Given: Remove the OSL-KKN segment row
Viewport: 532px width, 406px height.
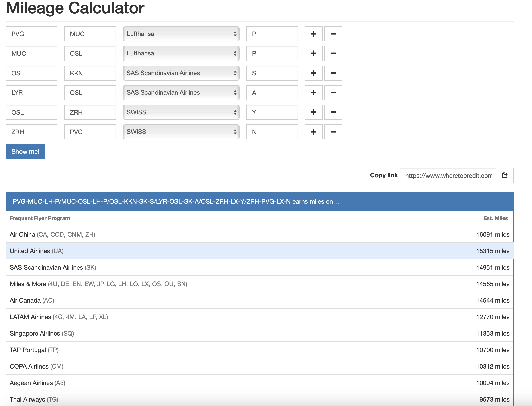Looking at the screenshot, I should pos(333,73).
